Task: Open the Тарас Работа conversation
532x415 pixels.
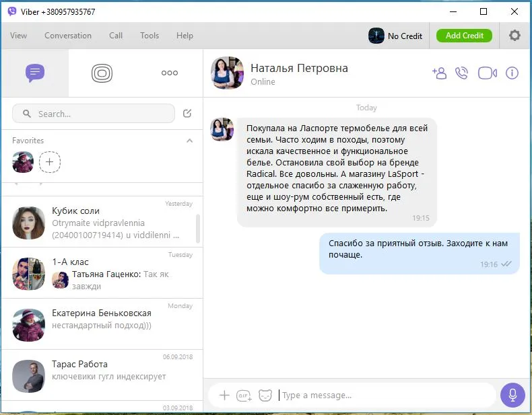Action: (102, 375)
